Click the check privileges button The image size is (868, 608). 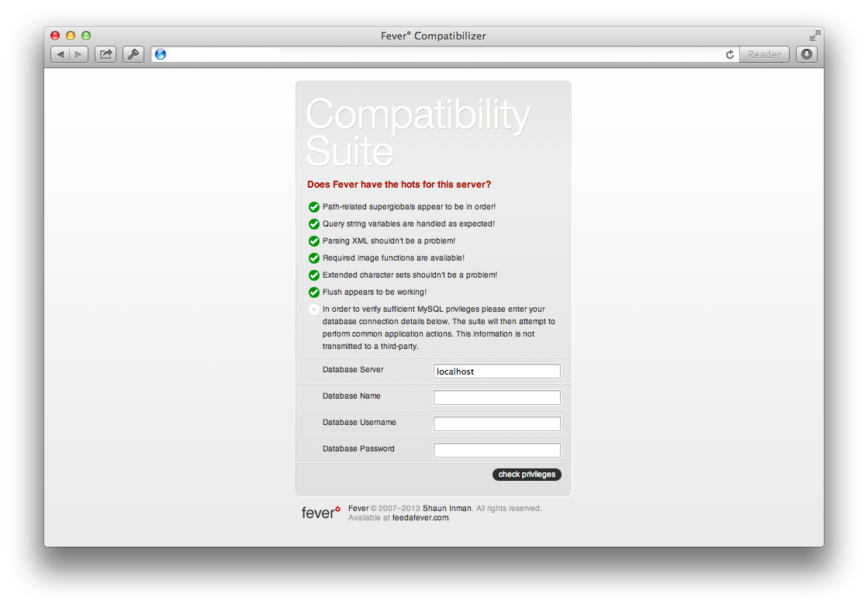[x=527, y=474]
